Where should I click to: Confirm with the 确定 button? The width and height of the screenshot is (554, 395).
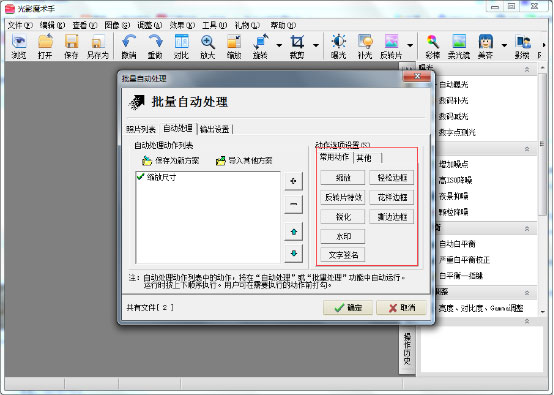348,308
